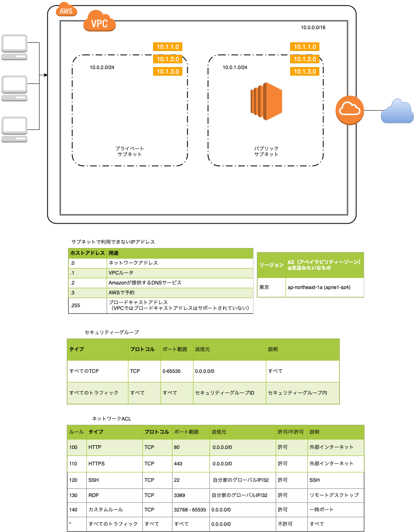This screenshot has height=532, width=414.
Task: Click the 10.1.1.0 badge above public subnet
Action: 305,46
